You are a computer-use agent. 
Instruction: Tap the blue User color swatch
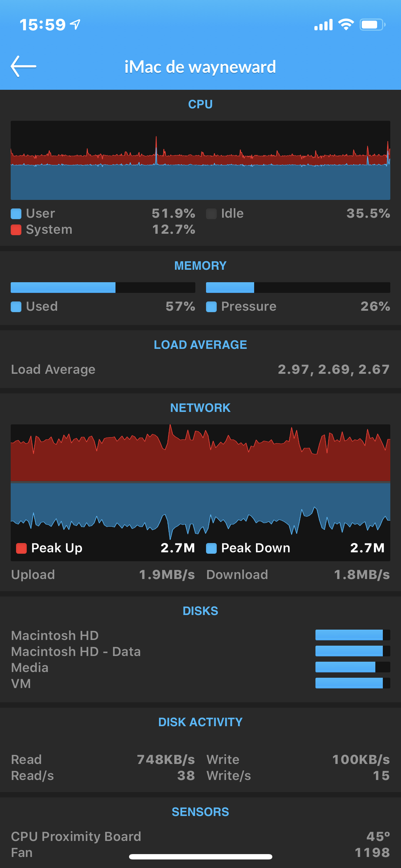point(16,214)
